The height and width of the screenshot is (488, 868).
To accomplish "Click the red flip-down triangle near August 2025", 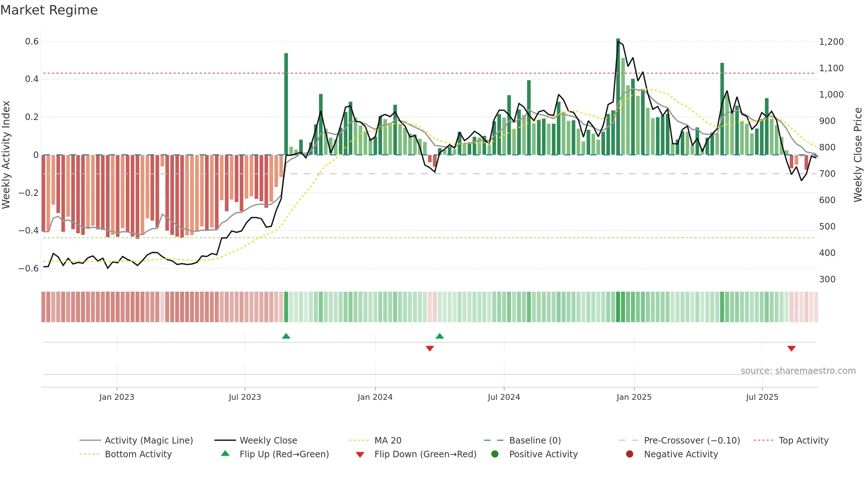I will click(x=791, y=348).
